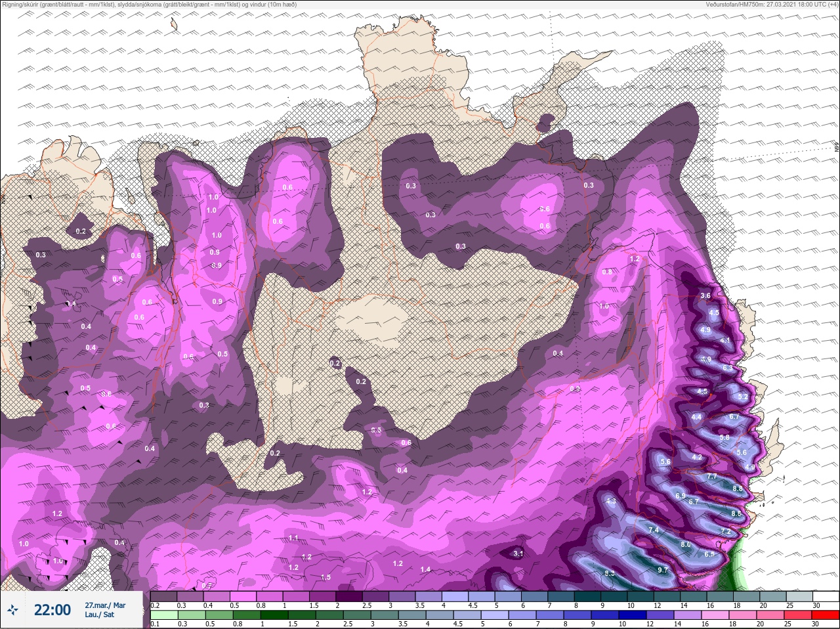Click the 3.6 precipitation value on east coast

[x=705, y=295]
